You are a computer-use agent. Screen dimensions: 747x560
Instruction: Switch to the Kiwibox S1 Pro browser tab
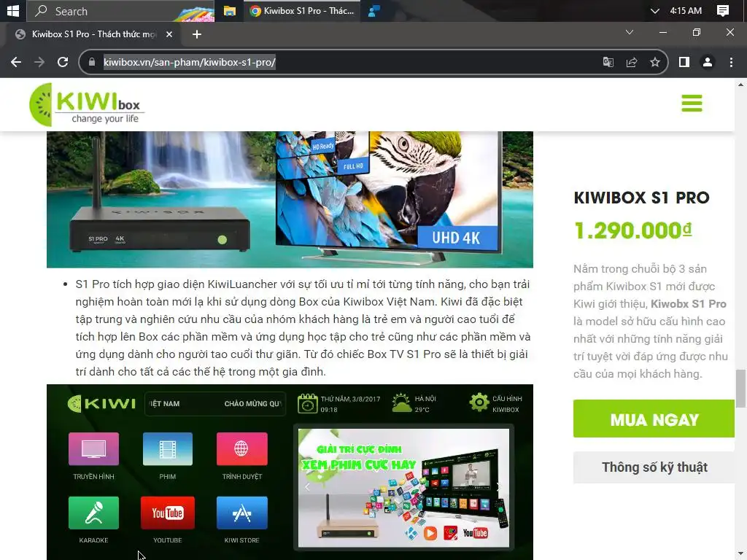click(94, 34)
